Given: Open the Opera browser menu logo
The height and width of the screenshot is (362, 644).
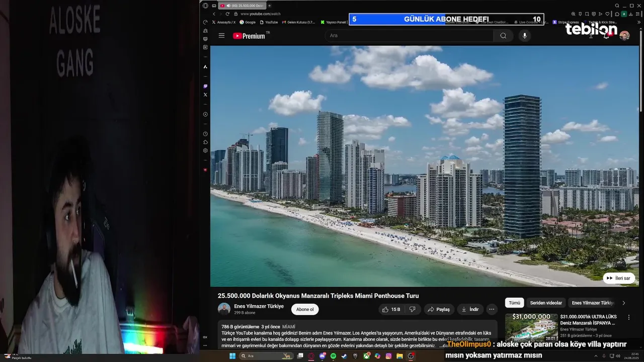Looking at the screenshot, I should pos(205,6).
